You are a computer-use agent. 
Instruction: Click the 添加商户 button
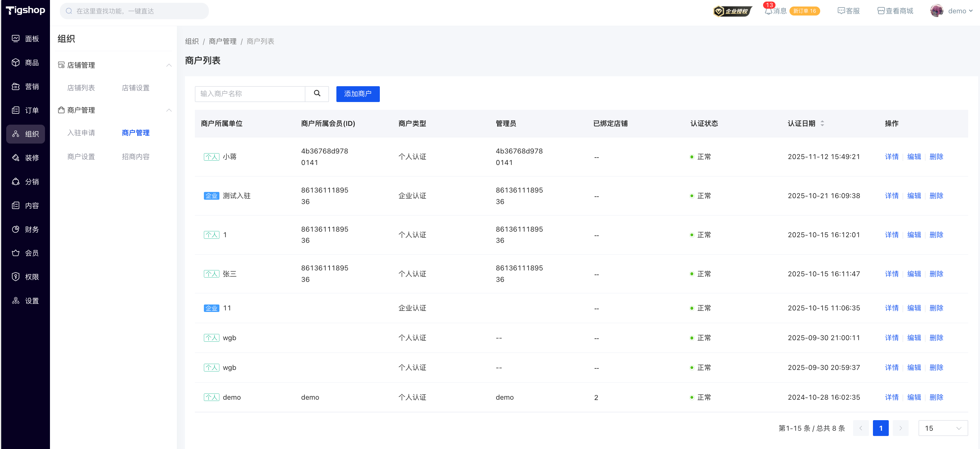[x=357, y=94]
